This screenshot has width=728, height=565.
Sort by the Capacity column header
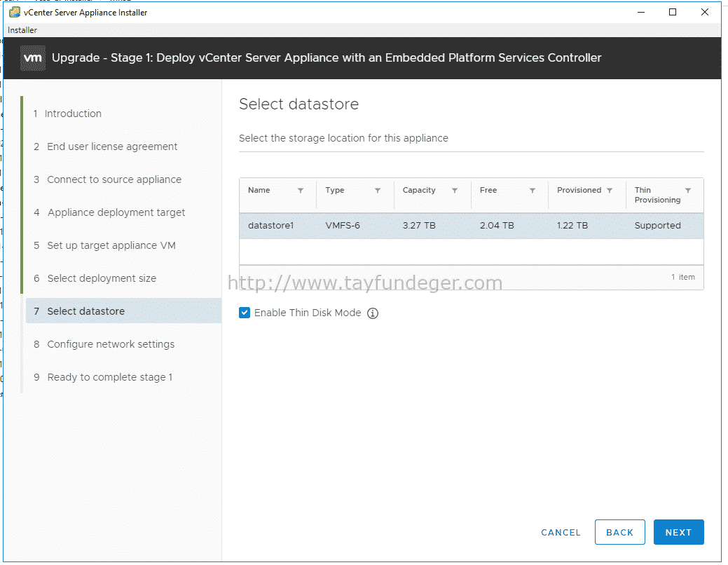(x=419, y=190)
